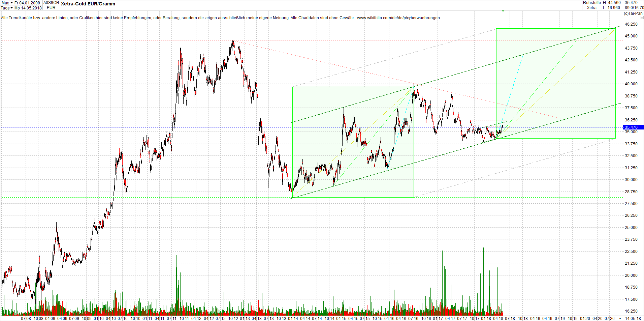Click the "Rohstoffe" category label
644x321 pixels.
[592, 3]
